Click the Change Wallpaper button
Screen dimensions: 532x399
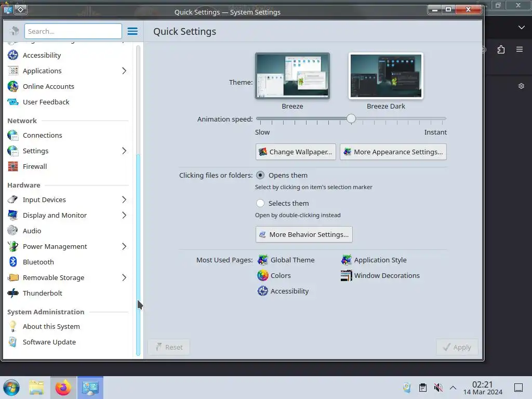click(x=296, y=152)
